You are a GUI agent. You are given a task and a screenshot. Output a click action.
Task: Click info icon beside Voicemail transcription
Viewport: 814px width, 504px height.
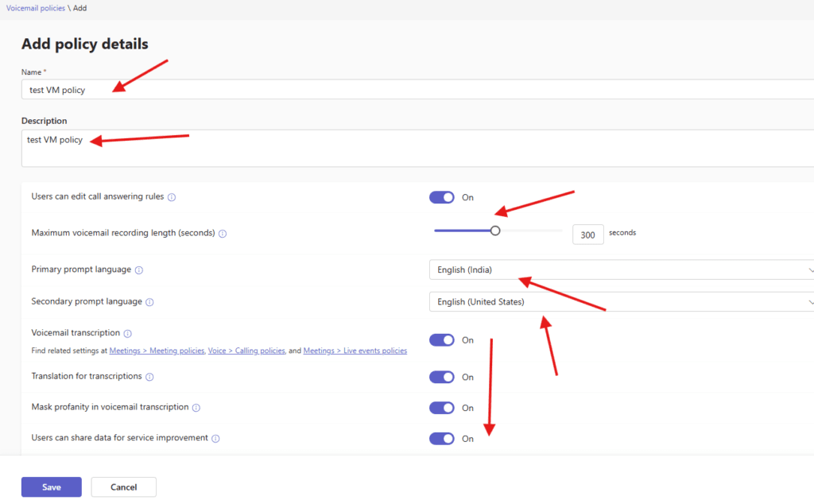(x=127, y=334)
